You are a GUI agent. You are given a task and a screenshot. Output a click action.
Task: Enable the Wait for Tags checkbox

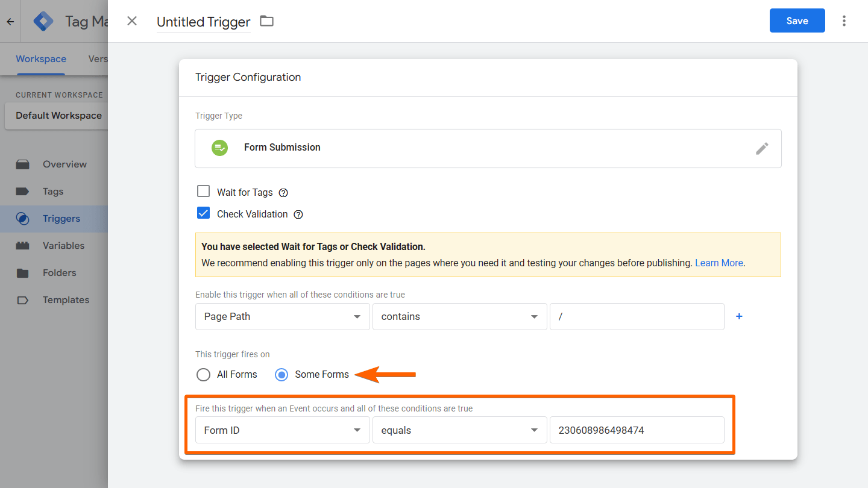tap(203, 192)
